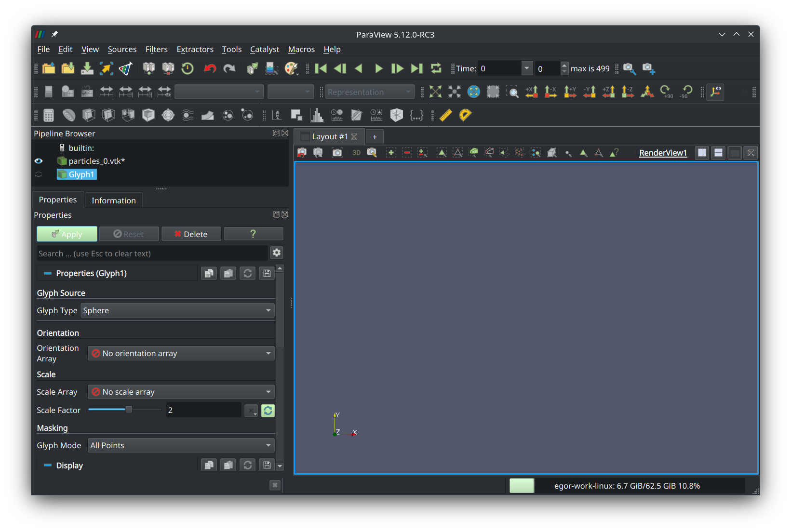Click the Undo red arrow icon

(210, 68)
